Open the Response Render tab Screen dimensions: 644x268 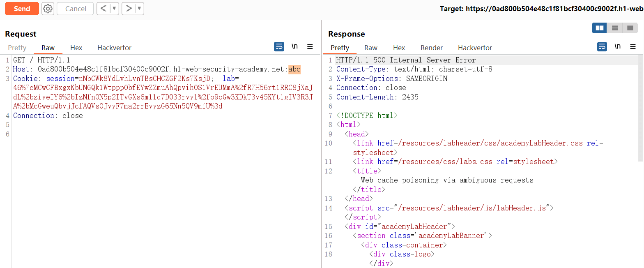point(431,48)
